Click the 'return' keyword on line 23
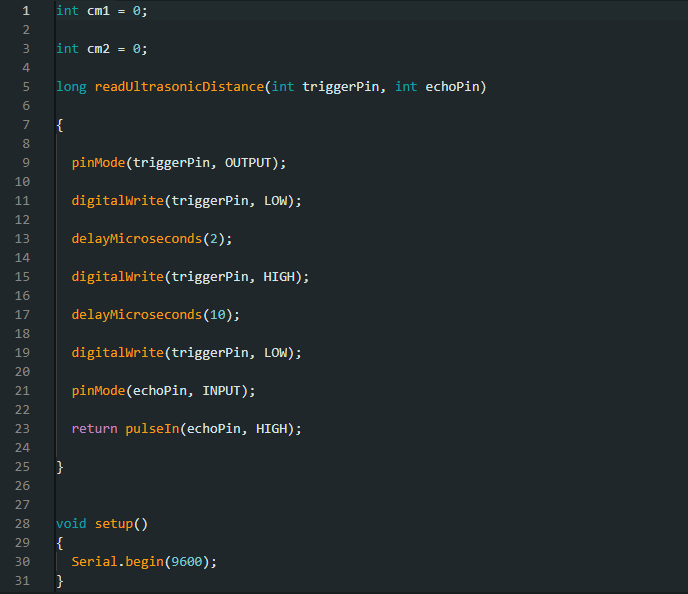688x594 pixels. pyautogui.click(x=94, y=429)
